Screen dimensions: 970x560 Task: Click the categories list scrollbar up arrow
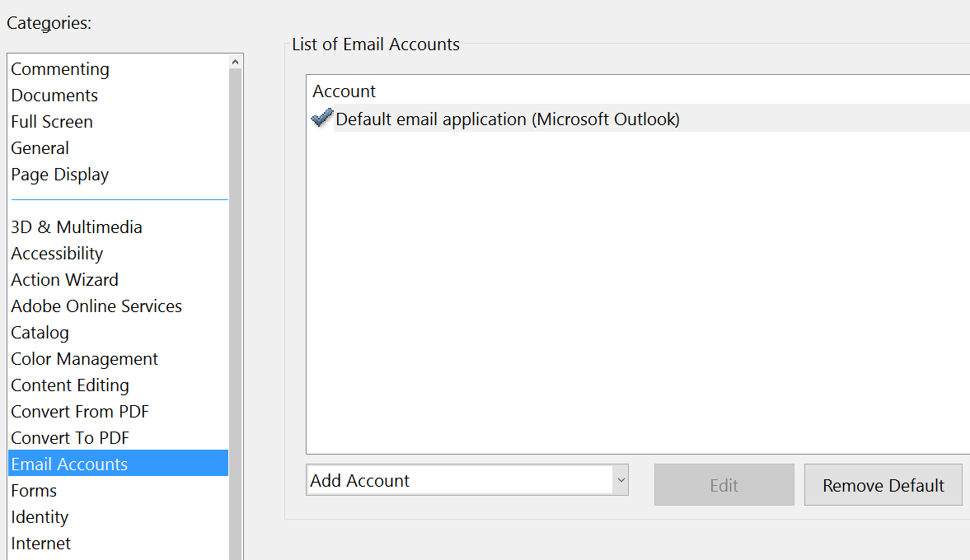coord(236,59)
